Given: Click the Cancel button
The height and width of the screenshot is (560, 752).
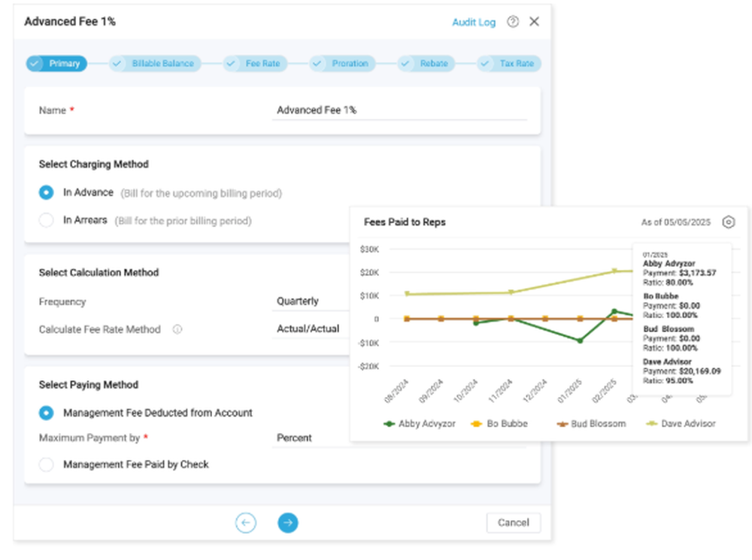Looking at the screenshot, I should [513, 522].
